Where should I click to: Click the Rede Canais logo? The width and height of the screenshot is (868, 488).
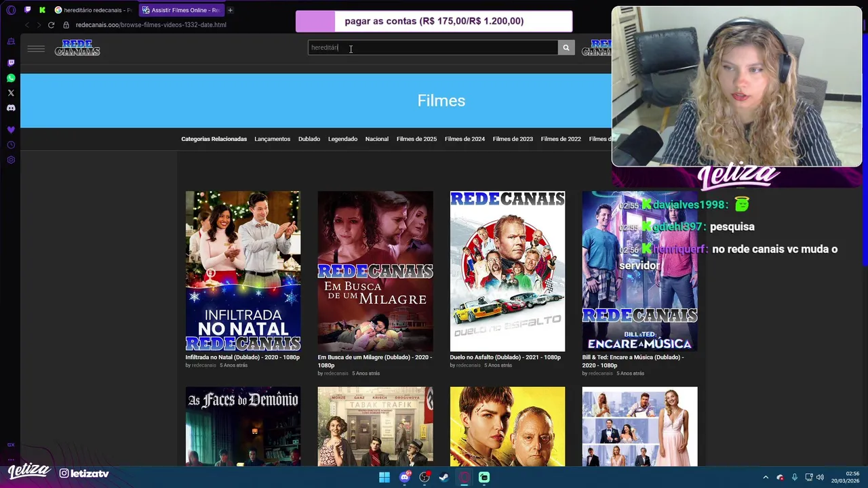[x=77, y=47]
